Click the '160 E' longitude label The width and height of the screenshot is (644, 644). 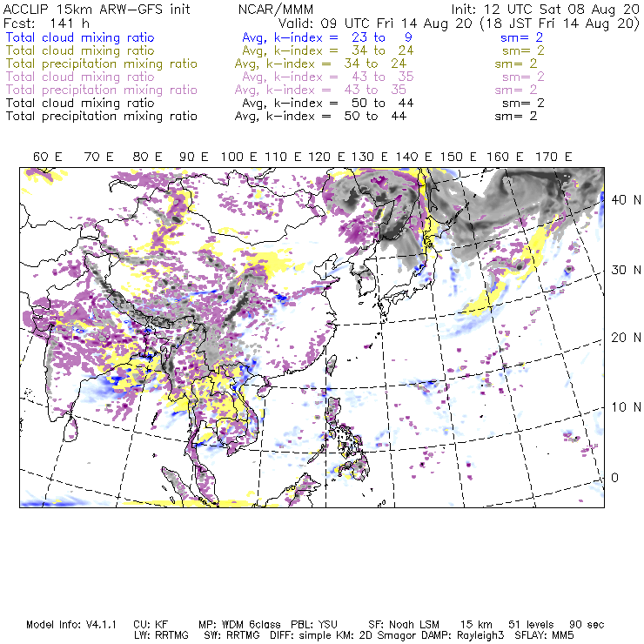(x=505, y=157)
